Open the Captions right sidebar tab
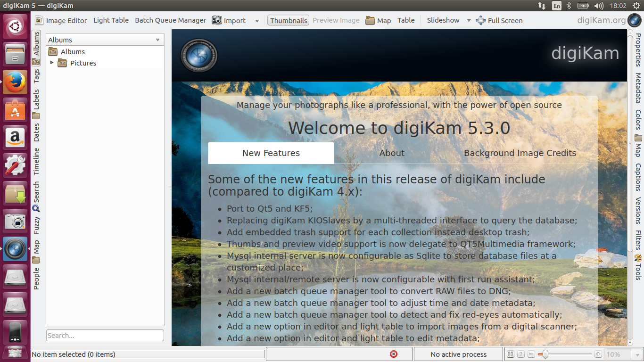 638,177
